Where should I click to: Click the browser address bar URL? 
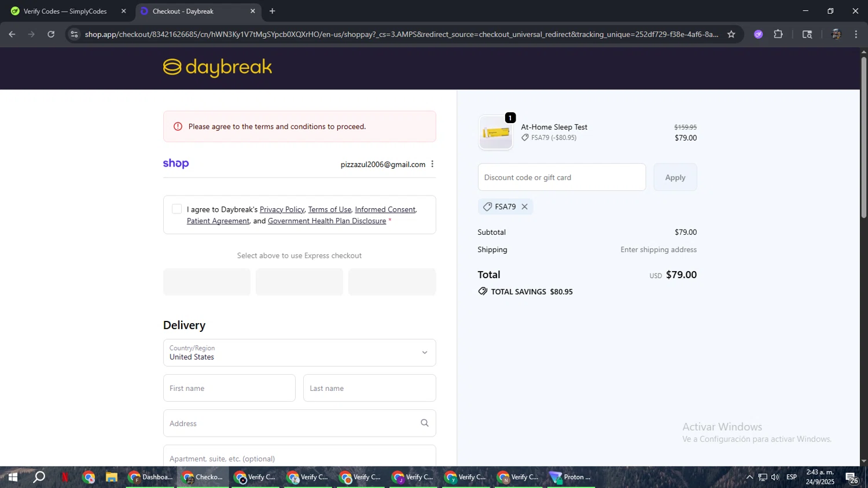coord(402,34)
